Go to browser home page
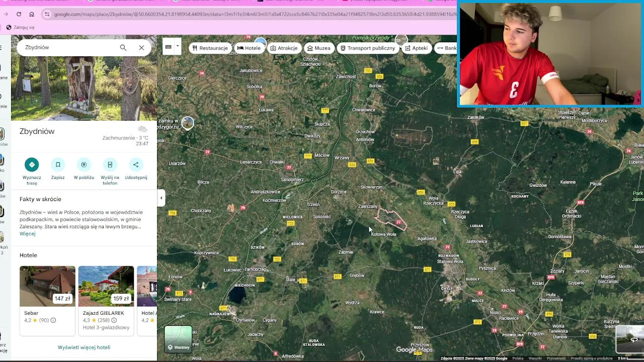This screenshot has height=362, width=644. 32,14
